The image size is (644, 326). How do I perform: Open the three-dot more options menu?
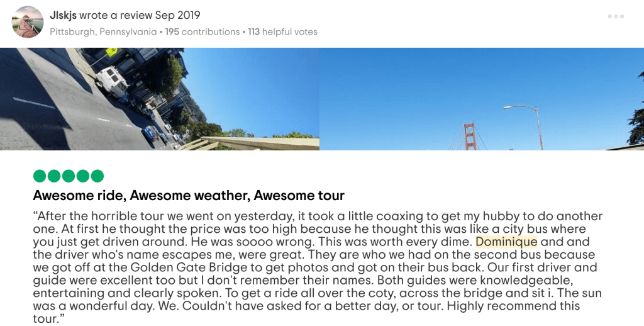coord(616,16)
